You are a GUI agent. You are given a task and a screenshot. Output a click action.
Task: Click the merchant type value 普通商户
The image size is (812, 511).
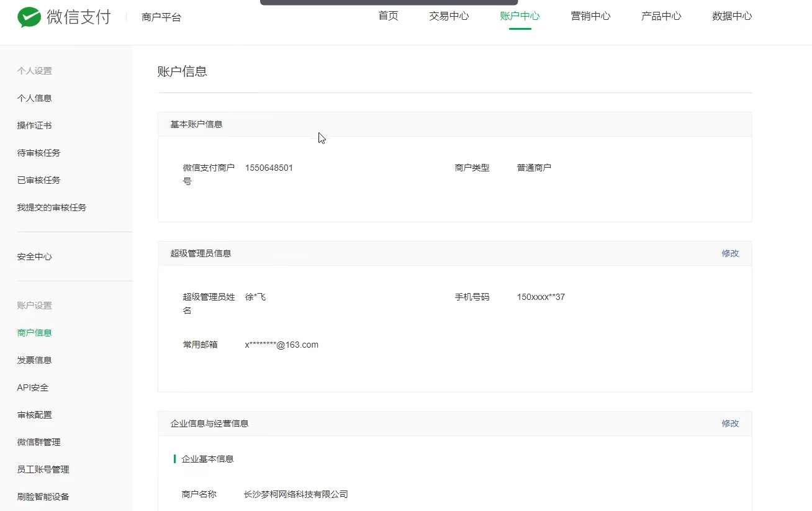pos(535,168)
